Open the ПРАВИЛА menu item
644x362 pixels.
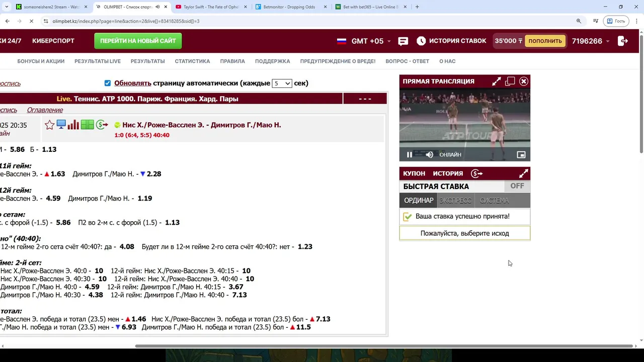pyautogui.click(x=232, y=61)
